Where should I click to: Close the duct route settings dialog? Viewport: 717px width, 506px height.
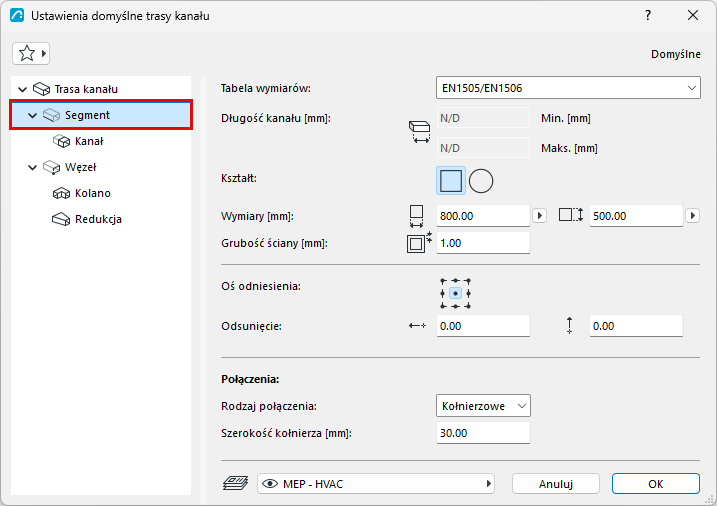(x=693, y=16)
